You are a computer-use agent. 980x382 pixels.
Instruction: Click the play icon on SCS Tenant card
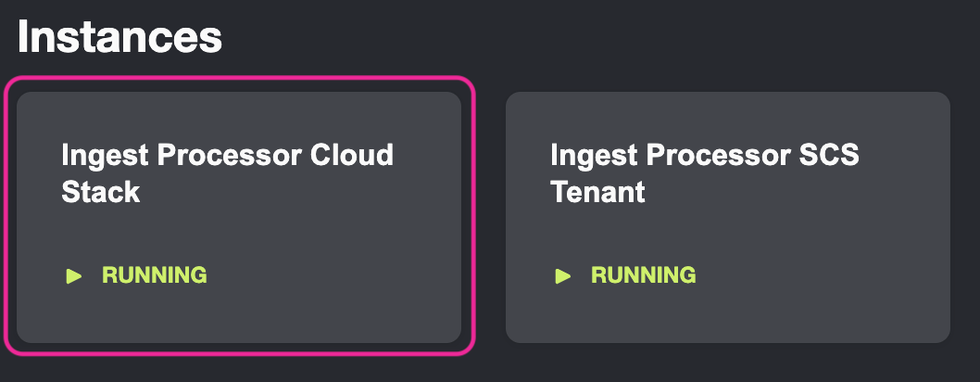[563, 275]
